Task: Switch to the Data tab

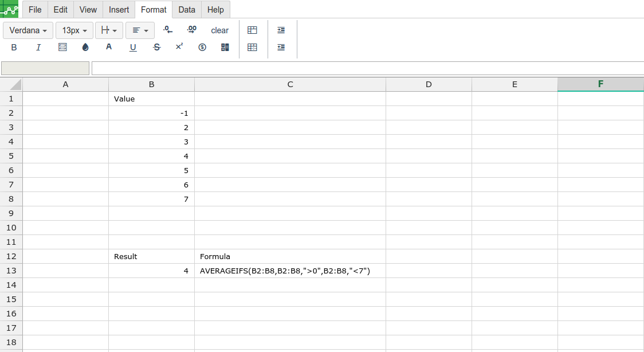Action: pyautogui.click(x=187, y=10)
